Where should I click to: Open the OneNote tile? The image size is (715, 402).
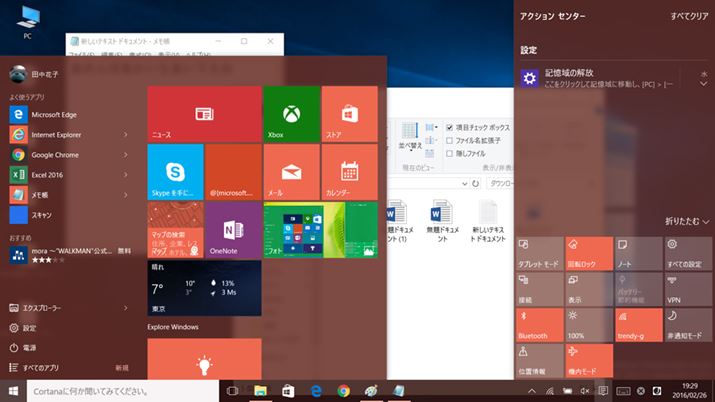pos(233,229)
